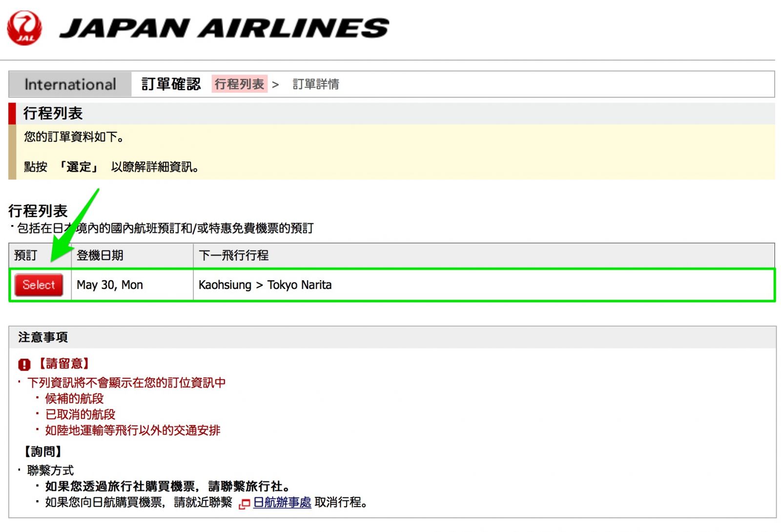This screenshot has height=532, width=781.
Task: Click the 下列資訊將不會顯示在您的訂位資訊中 notice
Action: [126, 383]
